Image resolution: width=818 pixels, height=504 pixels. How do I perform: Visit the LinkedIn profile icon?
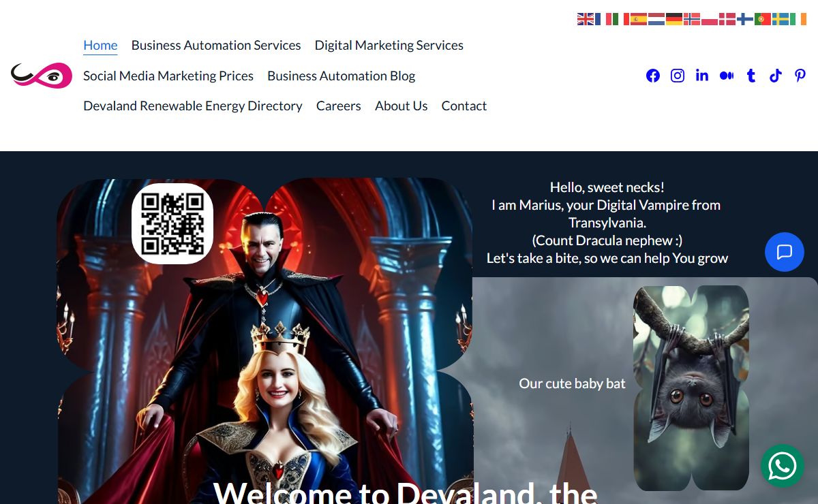click(702, 76)
